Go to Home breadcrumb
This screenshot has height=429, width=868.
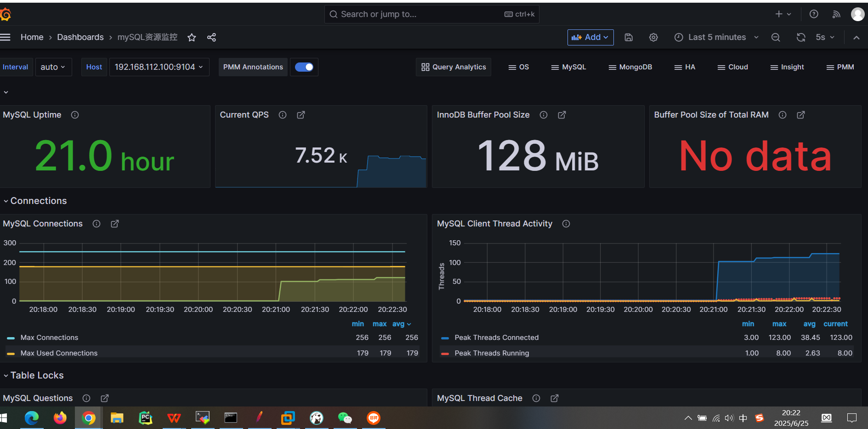(32, 37)
